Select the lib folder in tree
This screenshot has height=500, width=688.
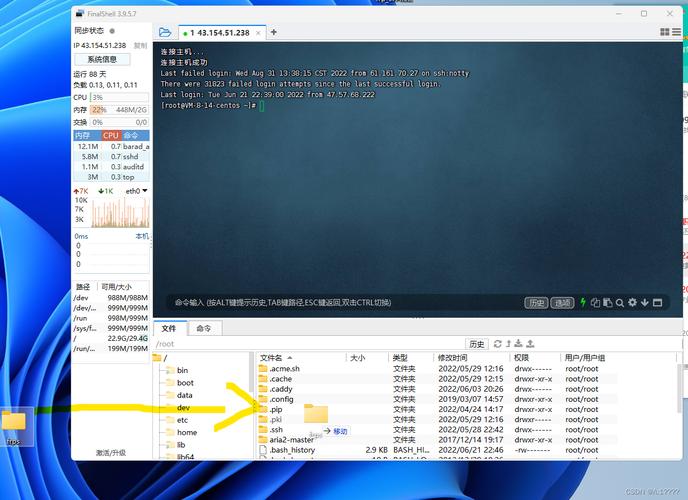click(x=176, y=445)
